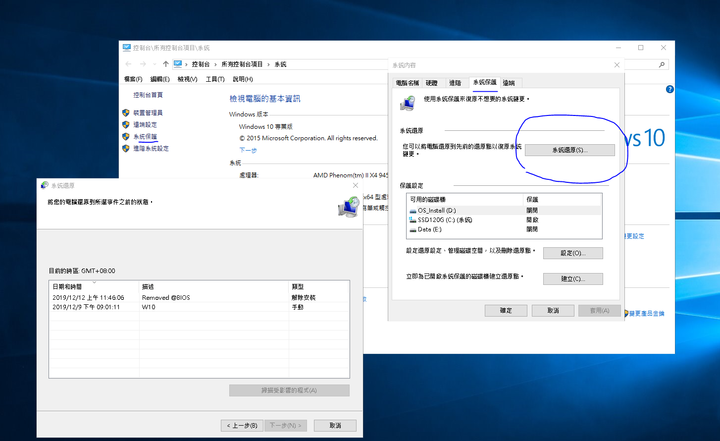This screenshot has width=720, height=441.
Task: Click the Data (E:) drive icon
Action: click(x=413, y=230)
